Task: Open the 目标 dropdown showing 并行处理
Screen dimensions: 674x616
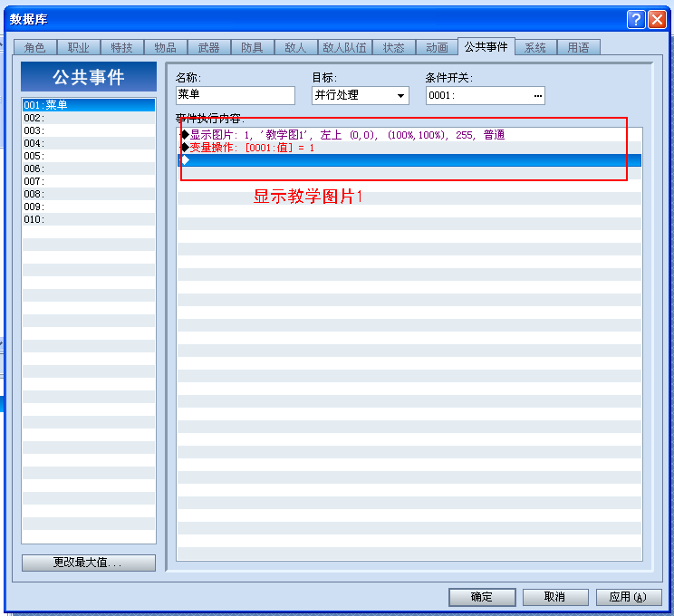Action: coord(361,95)
